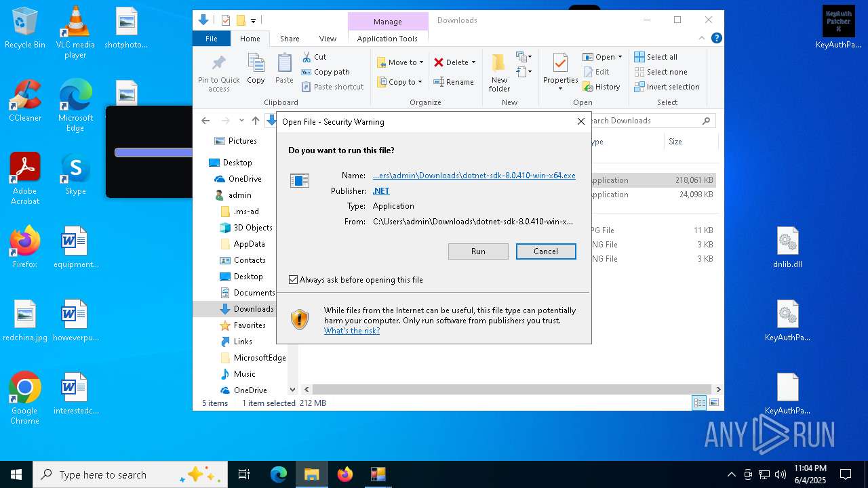The width and height of the screenshot is (868, 488).
Task: Open the dotnet-sdk file name link
Action: pos(474,176)
